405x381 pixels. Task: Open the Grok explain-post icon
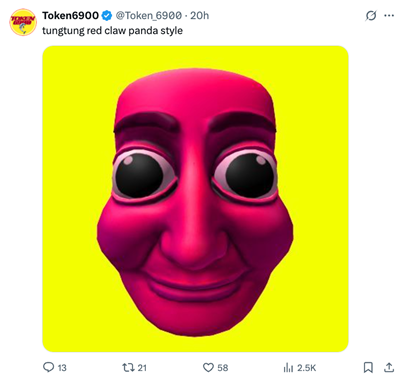tap(371, 15)
